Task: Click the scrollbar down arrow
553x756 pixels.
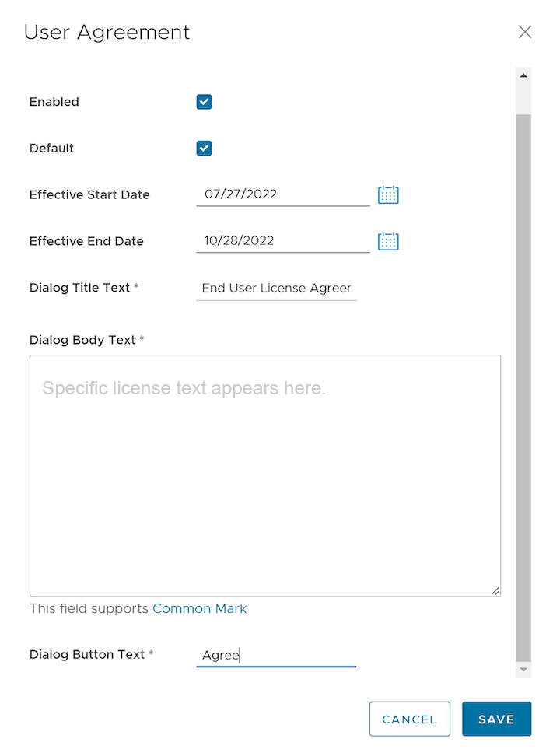Action: (x=523, y=669)
